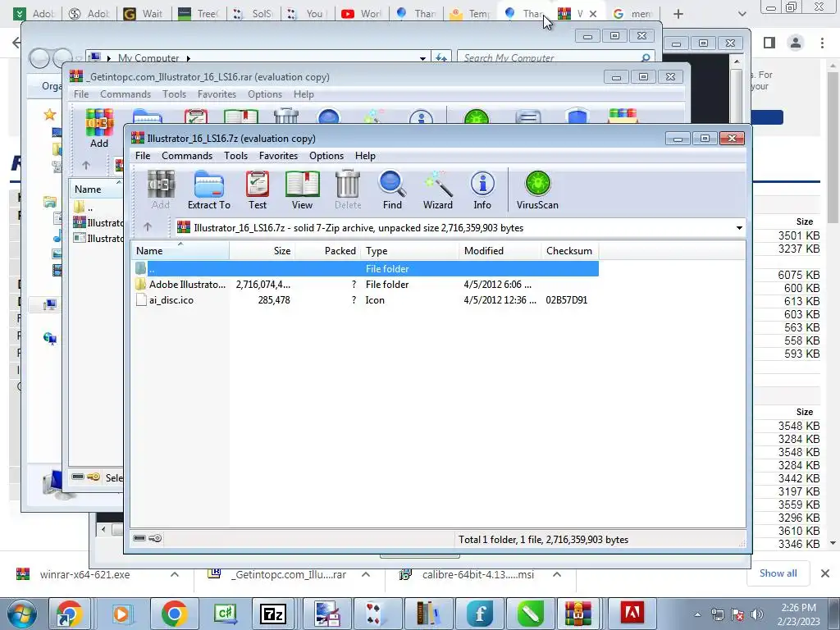
Task: Select the parent '..' folder row
Action: [x=365, y=268]
